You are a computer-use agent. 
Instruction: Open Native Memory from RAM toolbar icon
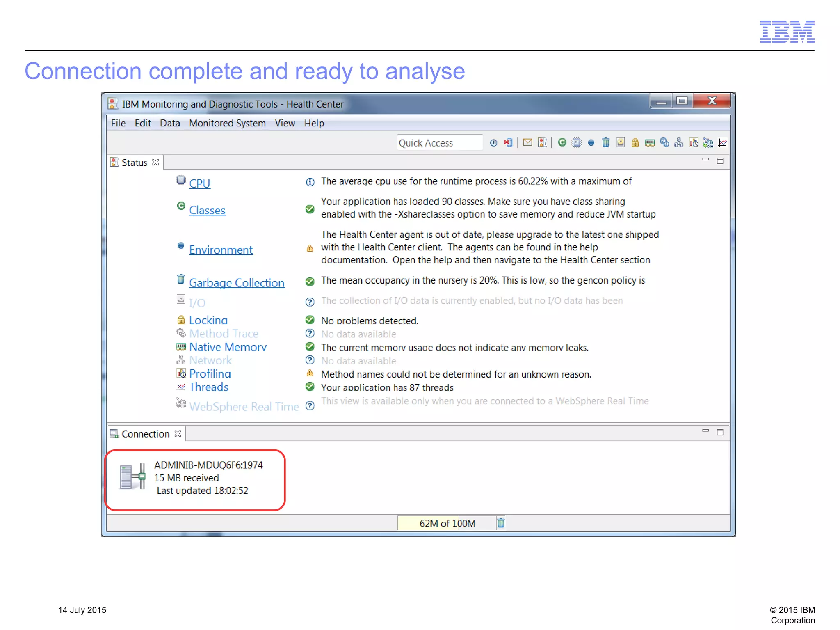(x=650, y=143)
